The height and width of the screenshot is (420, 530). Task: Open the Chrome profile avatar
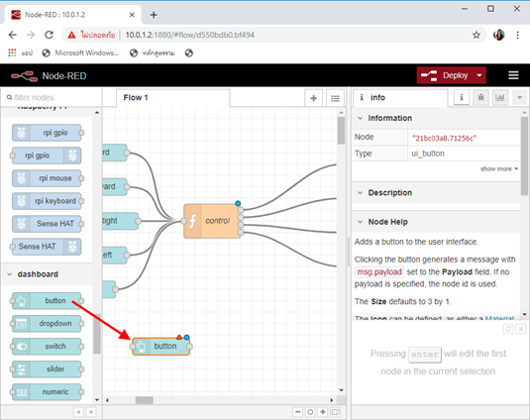499,35
